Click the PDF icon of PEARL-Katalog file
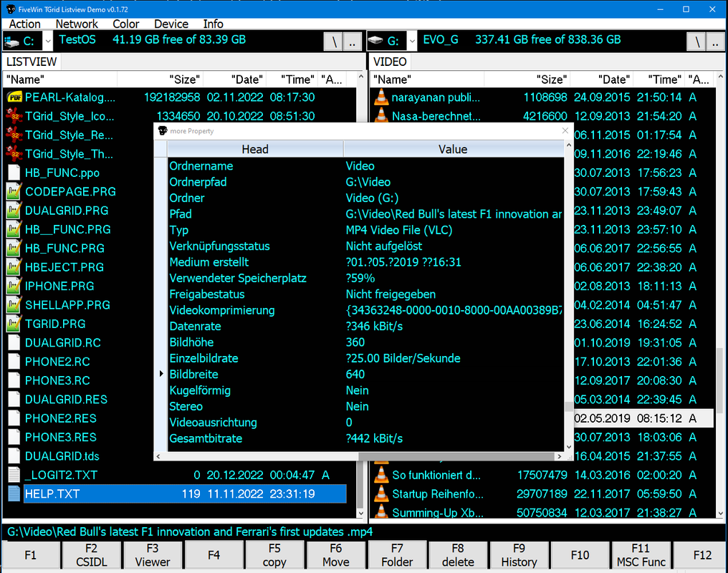Screen dimensions: 728x573 (x=14, y=97)
